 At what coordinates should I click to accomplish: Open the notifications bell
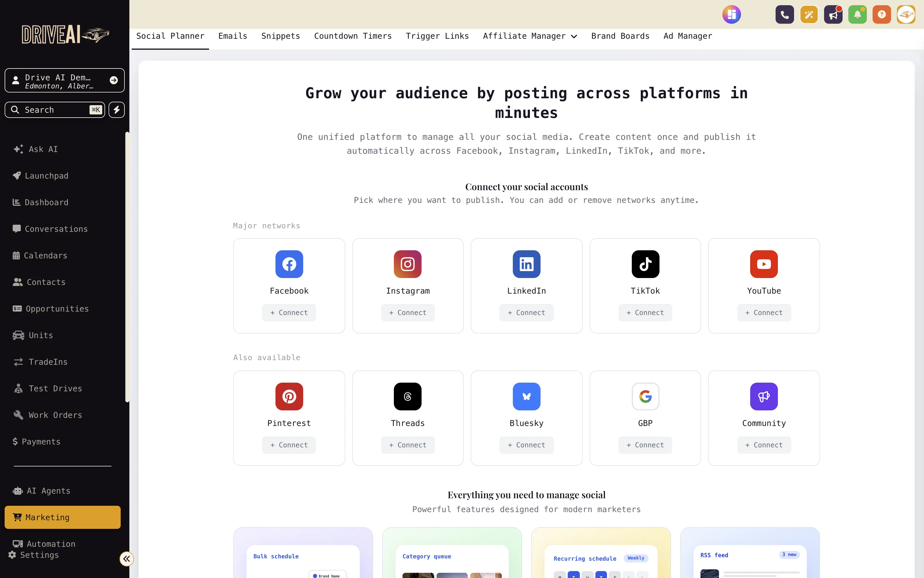[858, 14]
